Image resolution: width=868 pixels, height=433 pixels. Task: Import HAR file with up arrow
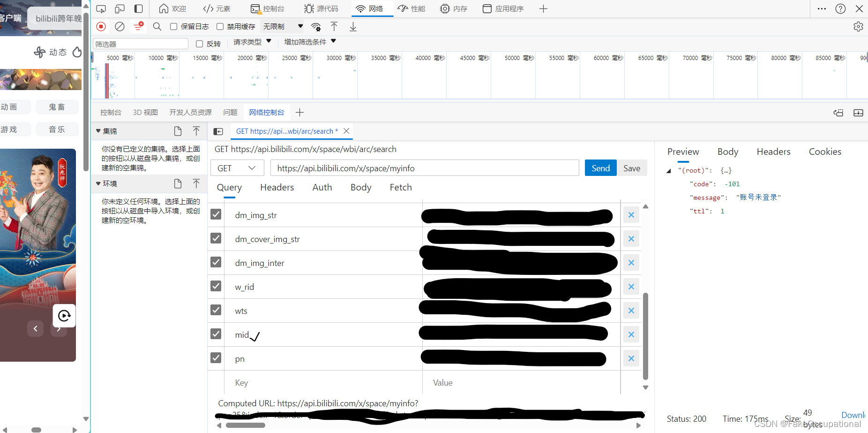[x=334, y=27]
